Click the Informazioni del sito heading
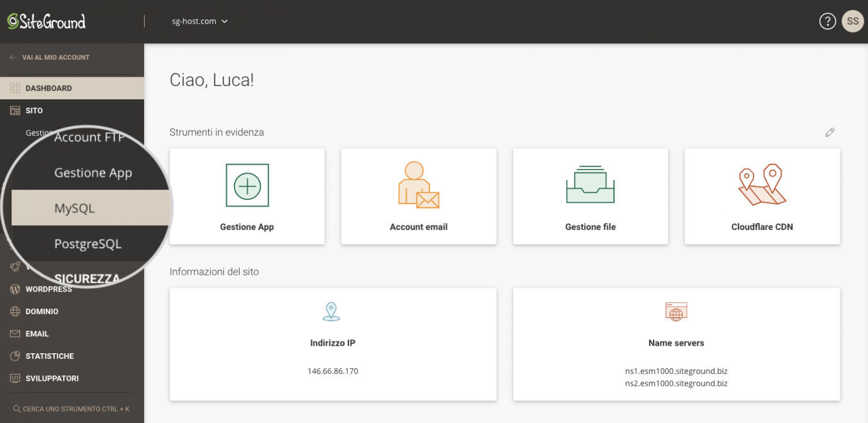Image resolution: width=868 pixels, height=423 pixels. 214,272
